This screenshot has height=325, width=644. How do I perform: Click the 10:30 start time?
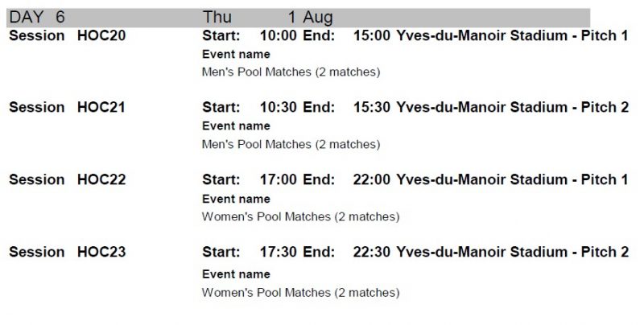tap(279, 108)
